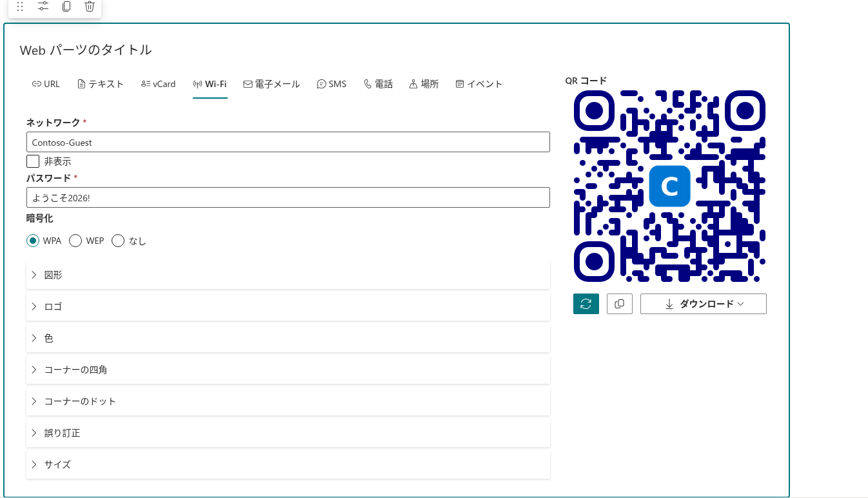Open web part properties sliders icon
868x498 pixels.
click(x=43, y=6)
